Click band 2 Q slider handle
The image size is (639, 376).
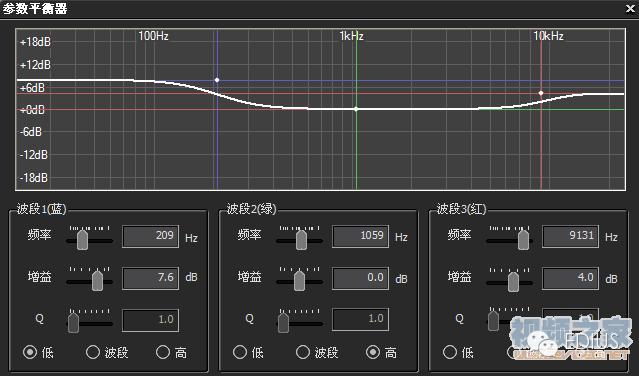[x=283, y=322]
